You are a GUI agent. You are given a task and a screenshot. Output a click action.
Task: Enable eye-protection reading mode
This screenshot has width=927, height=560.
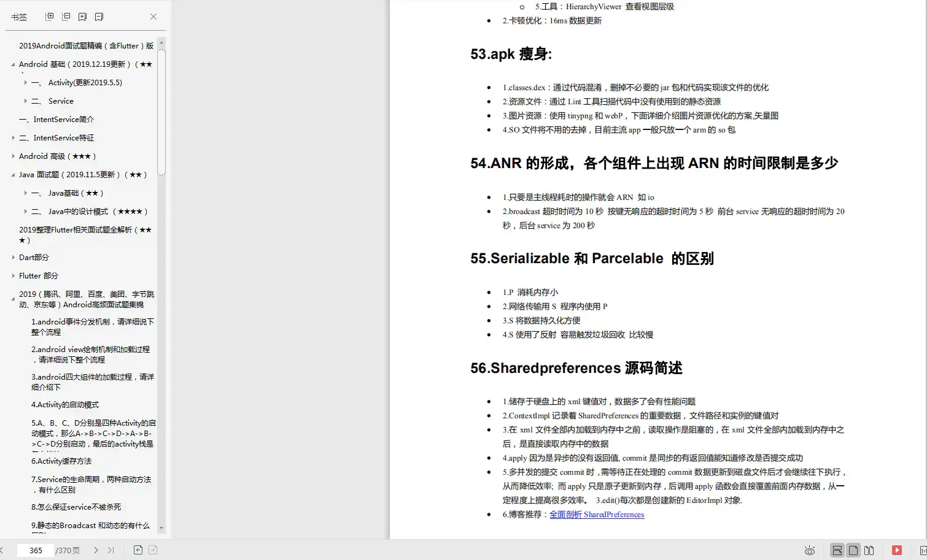[809, 550]
